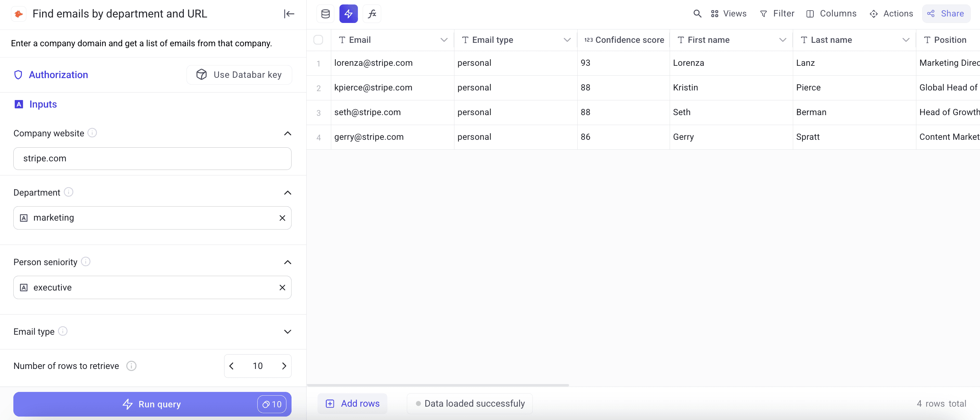
Task: Open the Filter menu
Action: pyautogui.click(x=777, y=13)
